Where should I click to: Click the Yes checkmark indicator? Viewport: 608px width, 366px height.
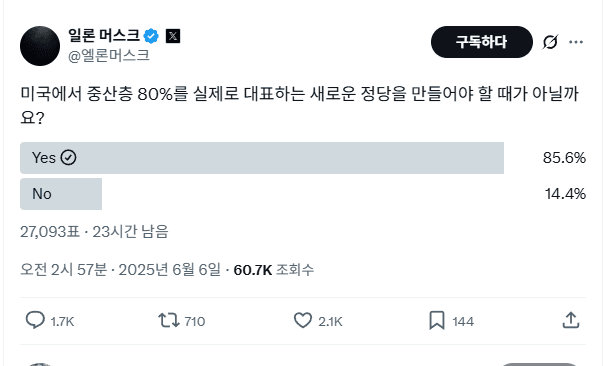click(68, 158)
